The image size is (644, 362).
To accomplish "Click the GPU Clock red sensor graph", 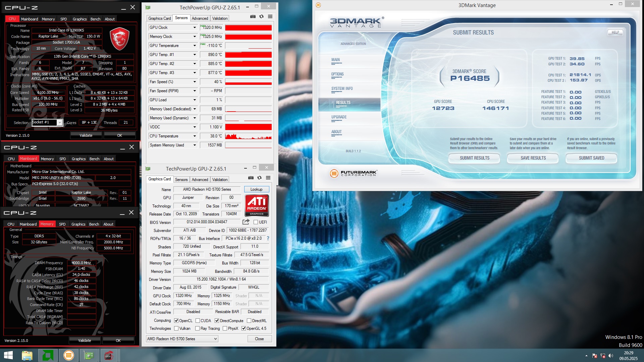I will click(x=248, y=27).
